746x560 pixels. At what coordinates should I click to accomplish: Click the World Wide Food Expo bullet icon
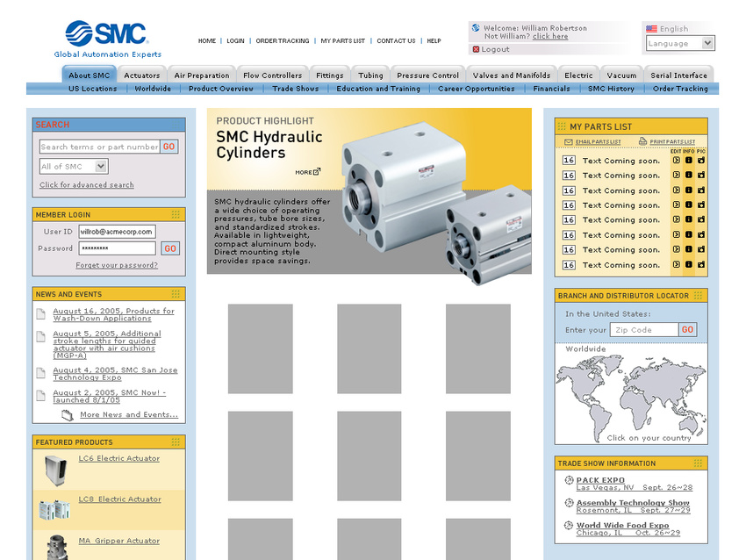point(569,525)
